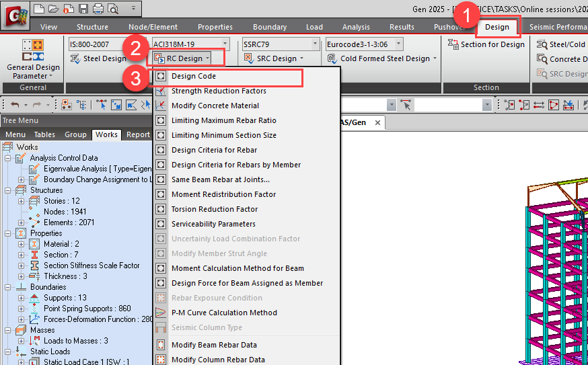Click Section for Design button

[486, 44]
